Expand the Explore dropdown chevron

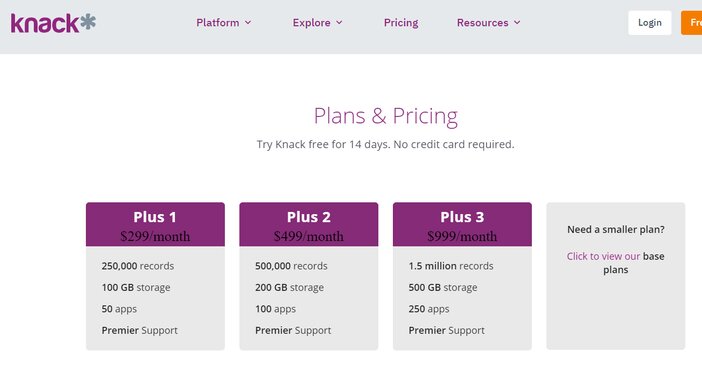pos(339,22)
